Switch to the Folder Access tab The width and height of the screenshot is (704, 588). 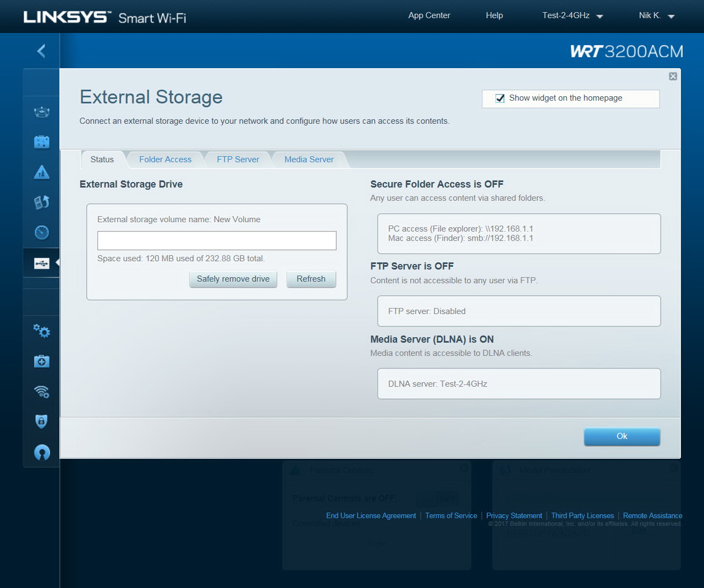point(166,160)
